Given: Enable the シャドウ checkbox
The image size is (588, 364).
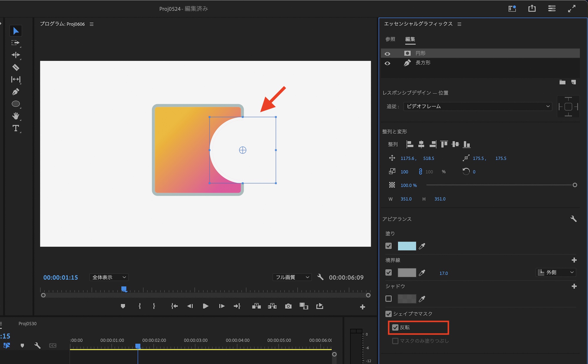Looking at the screenshot, I should [x=389, y=299].
